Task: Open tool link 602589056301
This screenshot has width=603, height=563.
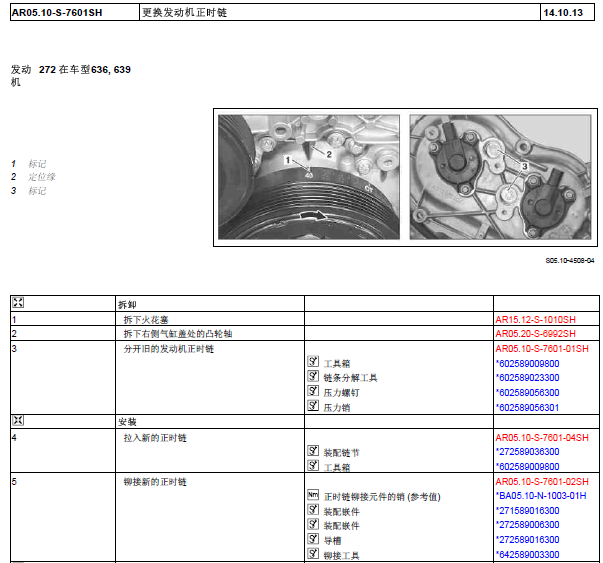Action: point(528,408)
